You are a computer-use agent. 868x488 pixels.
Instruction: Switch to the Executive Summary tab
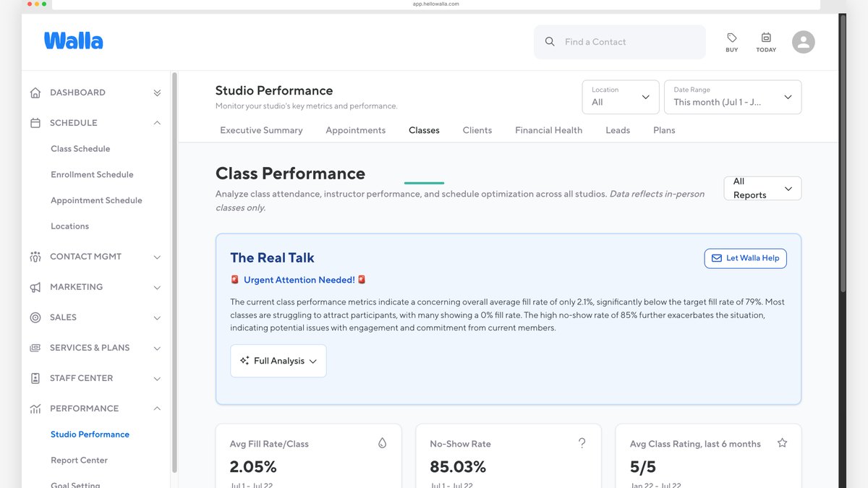click(261, 130)
